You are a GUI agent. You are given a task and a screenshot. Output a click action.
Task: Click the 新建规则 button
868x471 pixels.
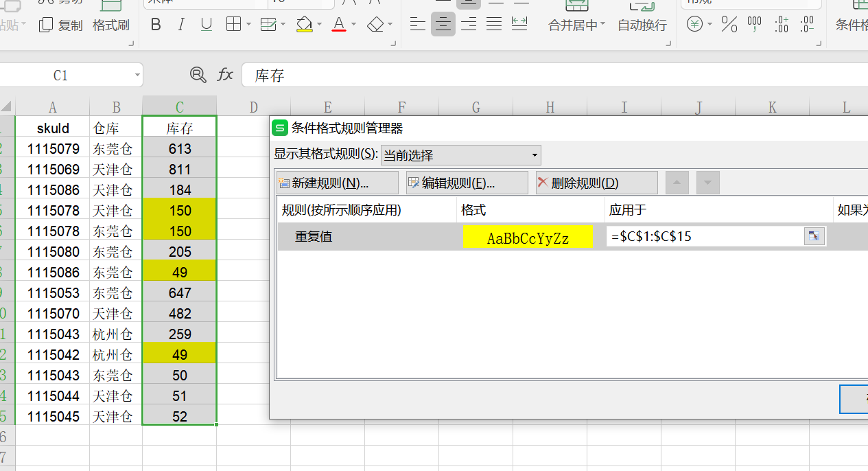tap(337, 183)
